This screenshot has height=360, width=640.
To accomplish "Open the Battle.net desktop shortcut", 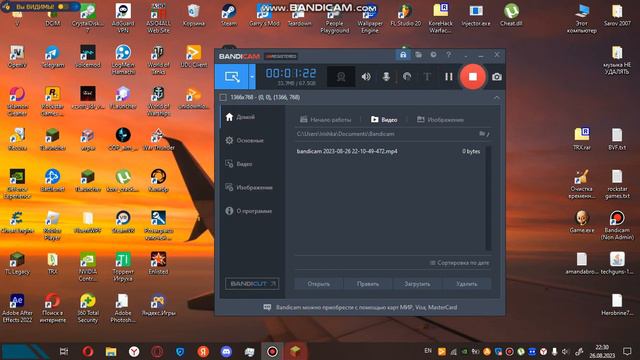I will (x=53, y=181).
